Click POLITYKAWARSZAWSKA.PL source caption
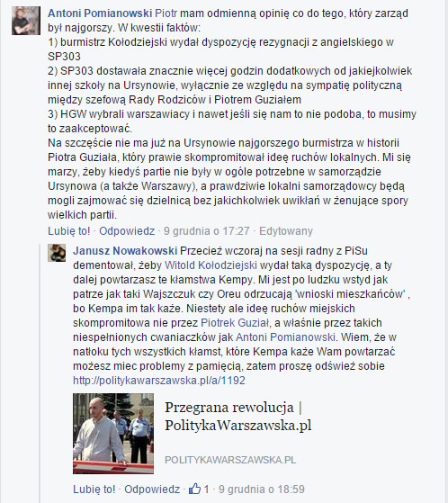This screenshot has width=448, height=503. (230, 460)
